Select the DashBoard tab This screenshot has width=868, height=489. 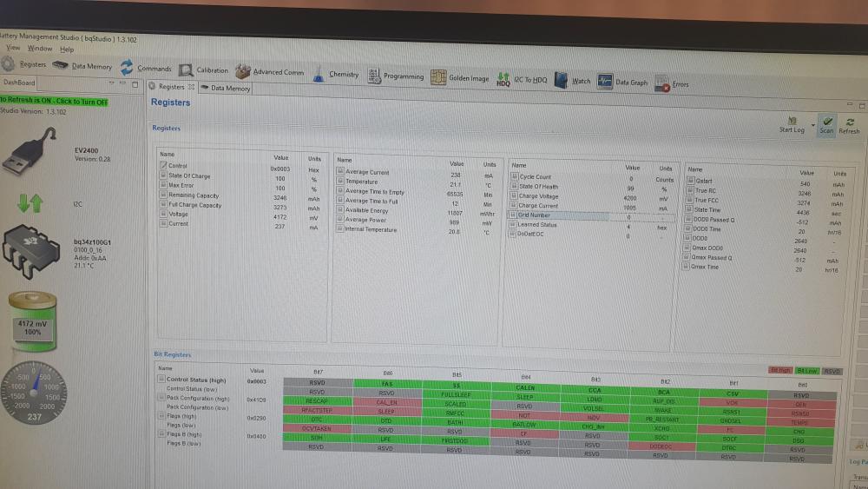pos(19,83)
